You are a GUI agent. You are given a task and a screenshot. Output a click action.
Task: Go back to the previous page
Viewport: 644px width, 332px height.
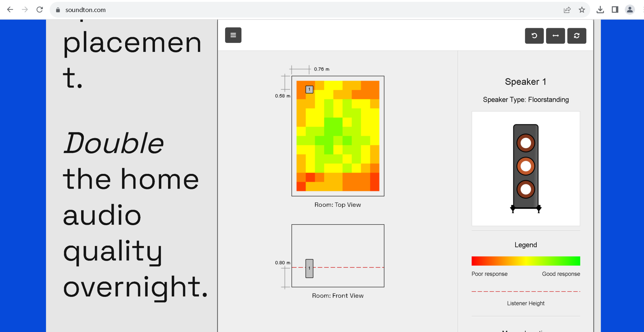coord(10,10)
